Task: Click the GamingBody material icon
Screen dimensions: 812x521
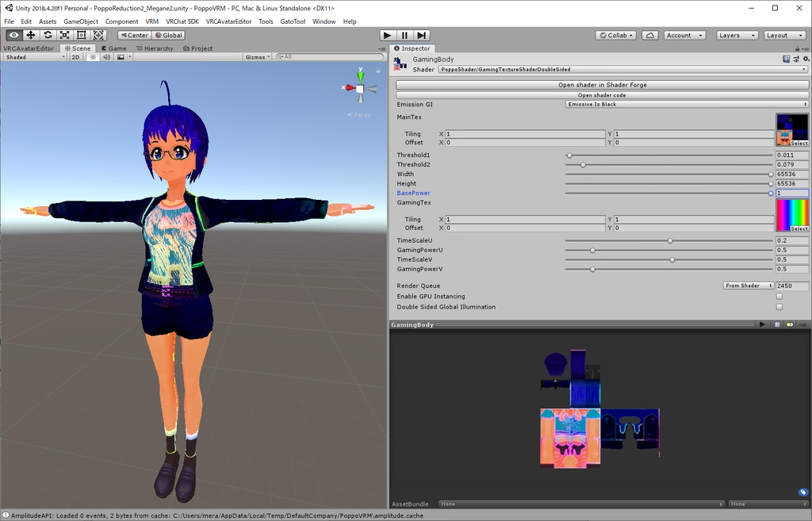Action: pyautogui.click(x=400, y=63)
